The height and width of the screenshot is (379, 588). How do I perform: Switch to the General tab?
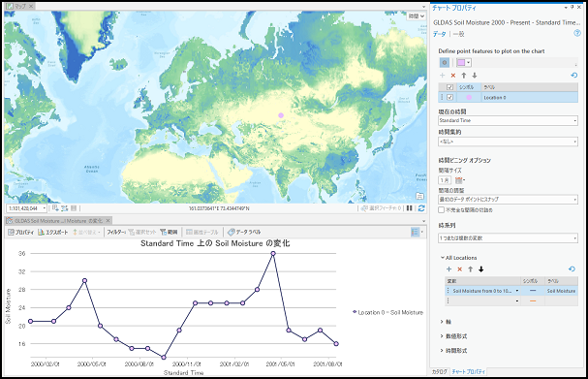coord(458,34)
